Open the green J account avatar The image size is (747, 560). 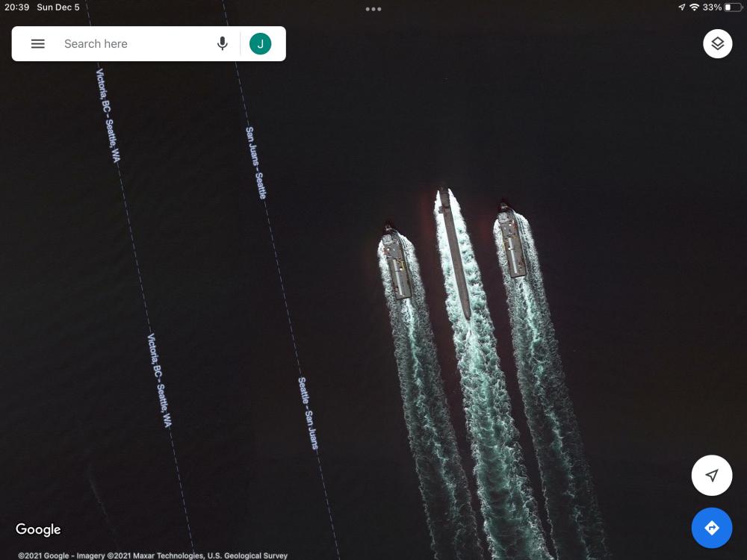[260, 44]
